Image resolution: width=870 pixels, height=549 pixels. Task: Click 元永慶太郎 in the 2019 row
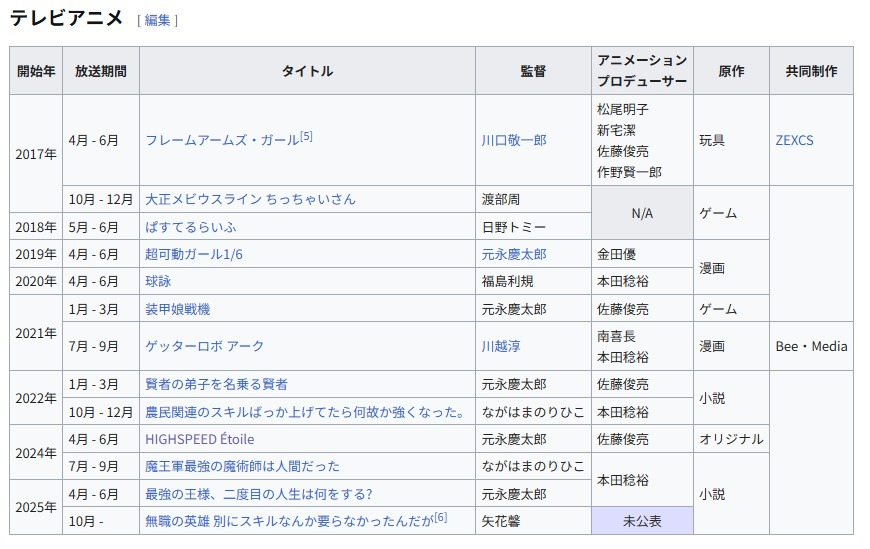click(514, 254)
